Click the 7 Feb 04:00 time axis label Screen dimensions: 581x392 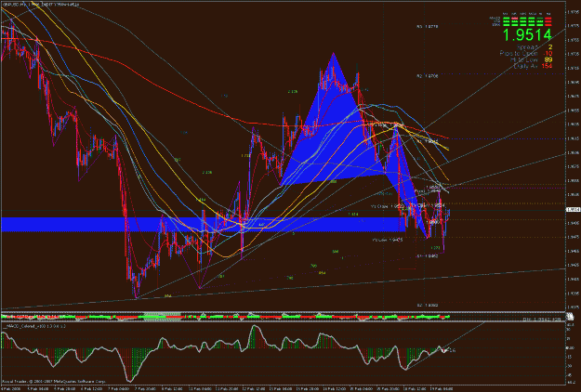coord(120,389)
